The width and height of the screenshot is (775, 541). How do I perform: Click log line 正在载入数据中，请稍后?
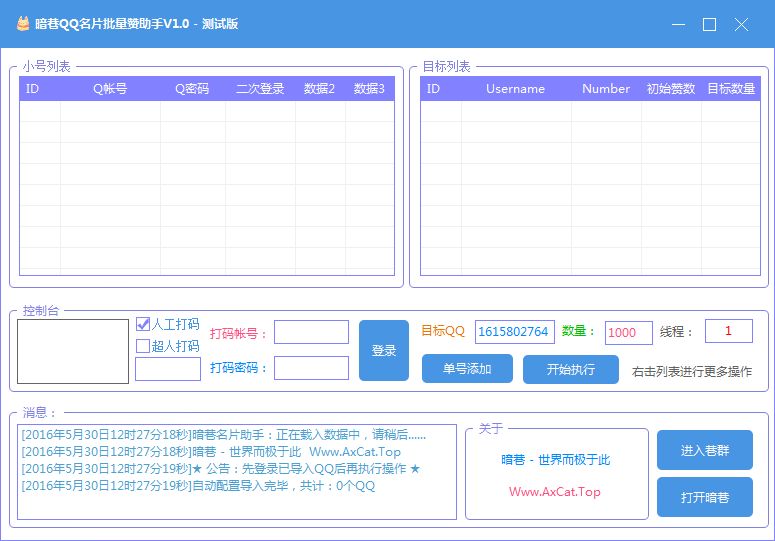pyautogui.click(x=223, y=435)
